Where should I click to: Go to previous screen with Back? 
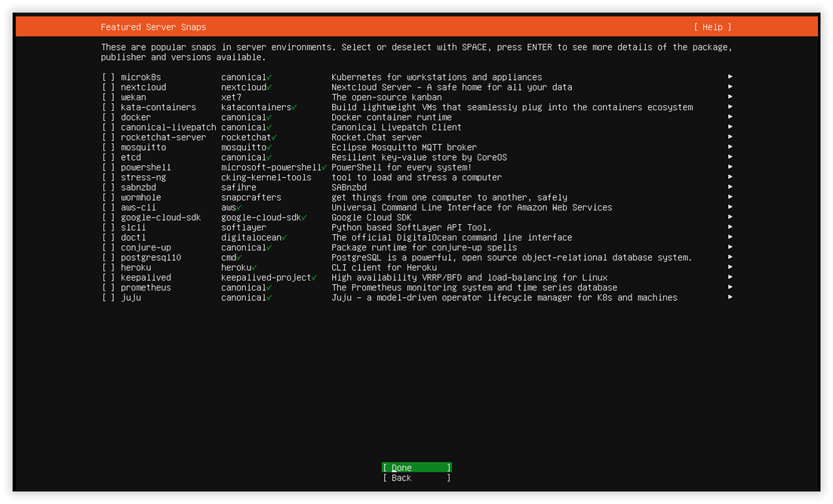[x=416, y=478]
